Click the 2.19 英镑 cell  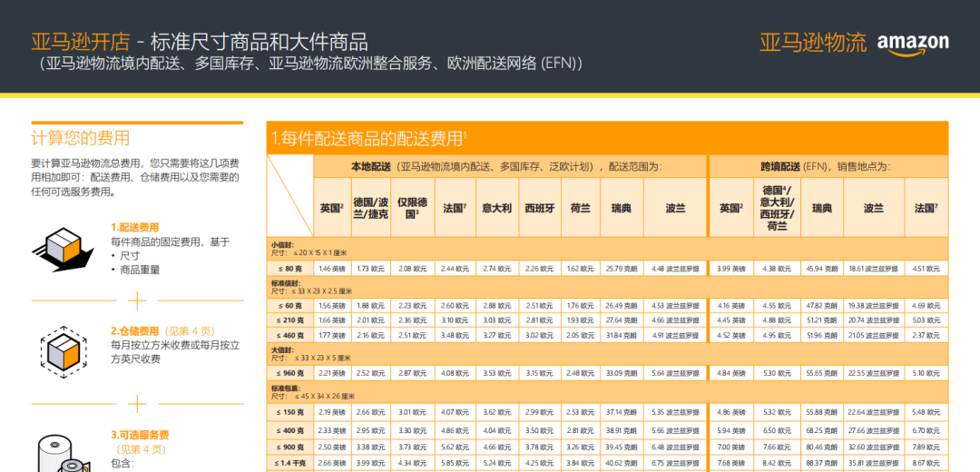[332, 413]
